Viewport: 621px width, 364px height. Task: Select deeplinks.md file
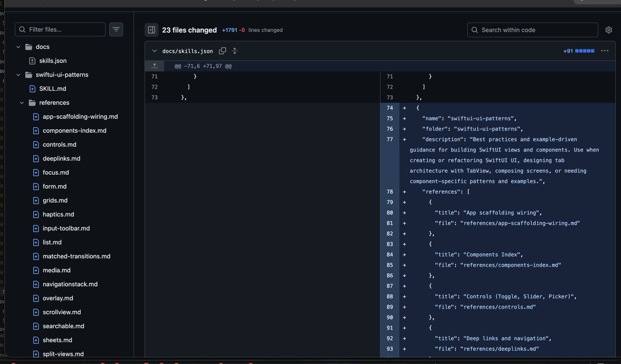coord(62,158)
